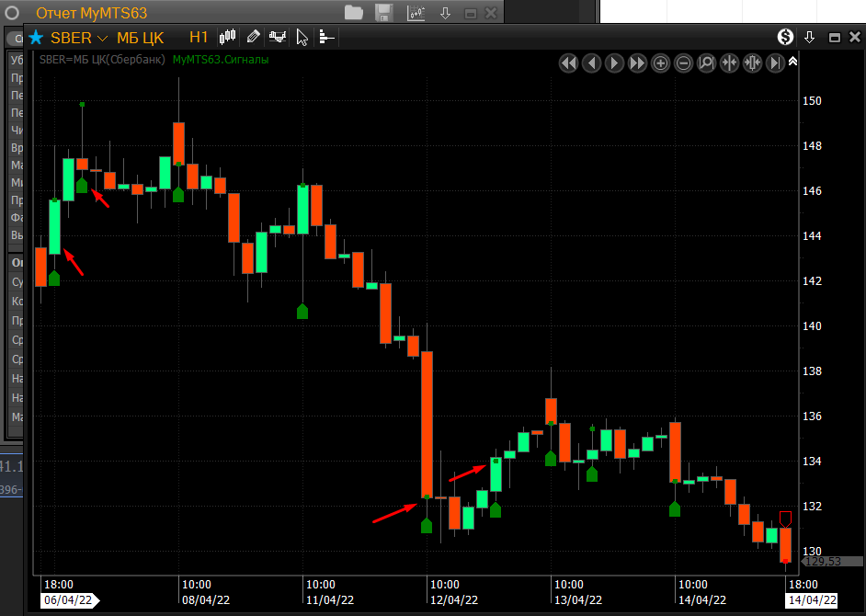Toggle the blue star favorite for SBER
This screenshot has width=866, height=616.
[x=36, y=38]
